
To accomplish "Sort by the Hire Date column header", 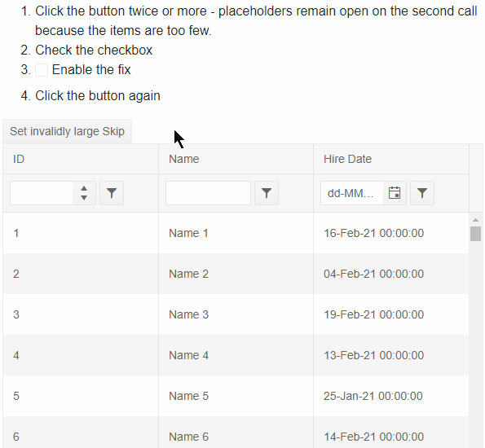I will pos(391,159).
